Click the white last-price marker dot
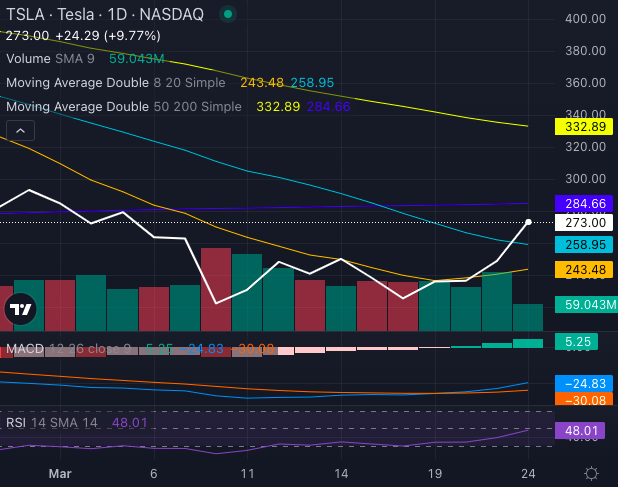This screenshot has height=487, width=618. [x=528, y=221]
